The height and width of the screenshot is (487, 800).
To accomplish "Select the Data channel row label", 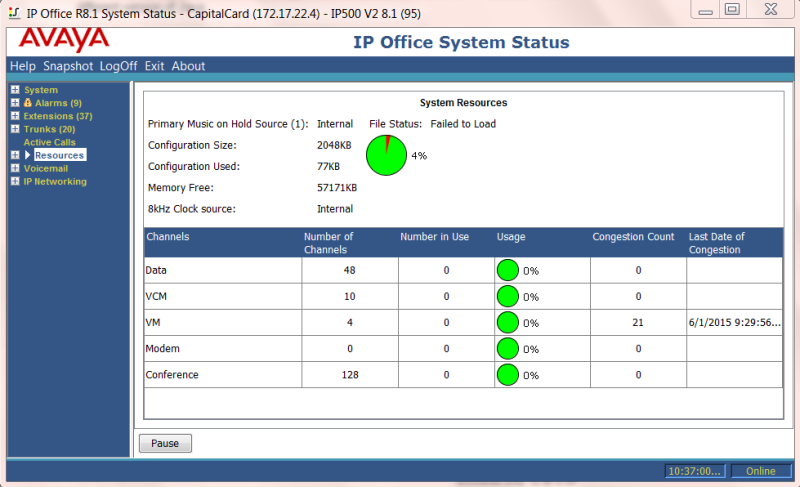I will pyautogui.click(x=156, y=270).
